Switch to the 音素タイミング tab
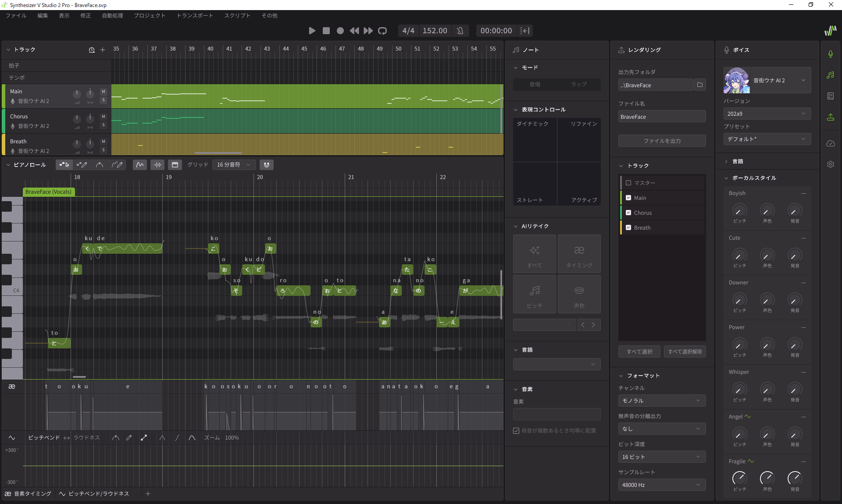This screenshot has height=504, width=842. 28,493
